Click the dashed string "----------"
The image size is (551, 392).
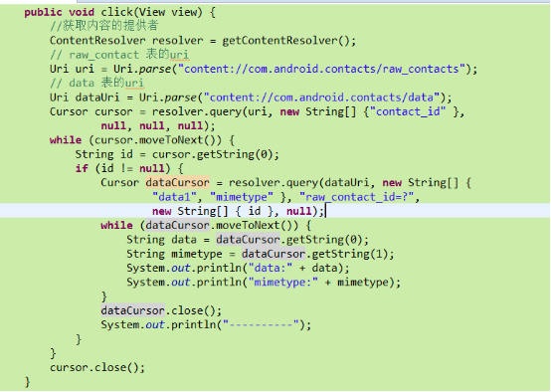[x=261, y=325]
